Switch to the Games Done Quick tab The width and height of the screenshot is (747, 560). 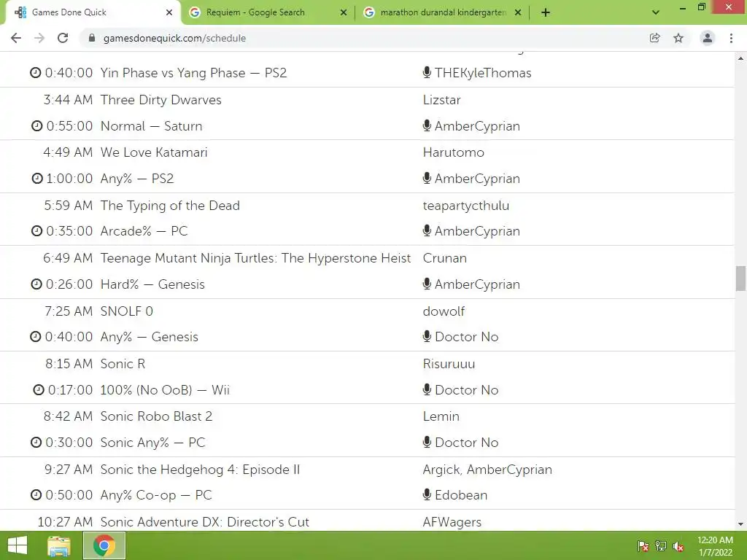tap(93, 12)
